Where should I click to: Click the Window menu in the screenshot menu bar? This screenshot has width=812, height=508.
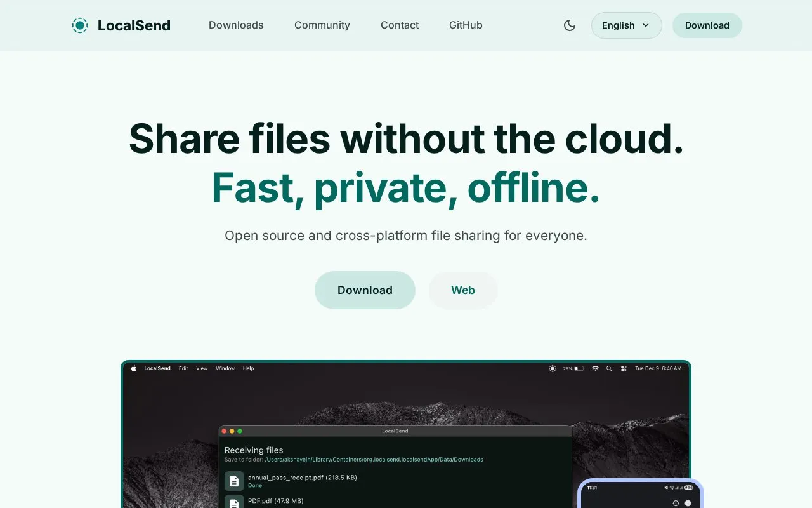click(225, 368)
